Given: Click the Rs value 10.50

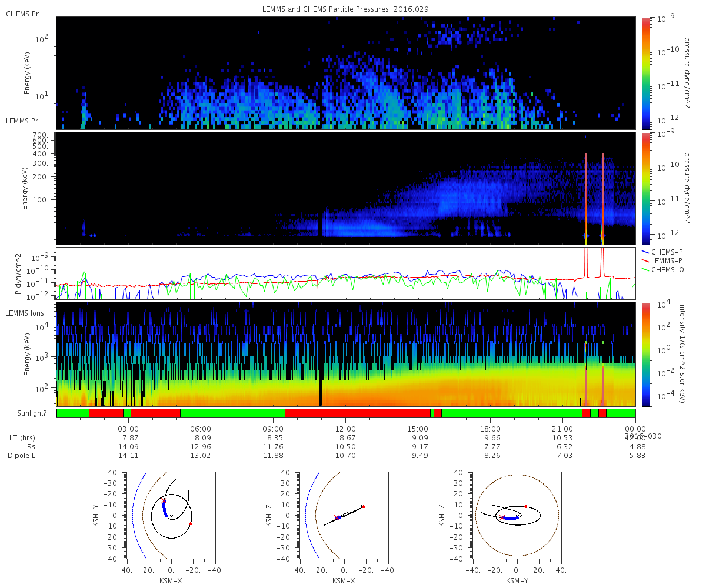Looking at the screenshot, I should coord(346,447).
